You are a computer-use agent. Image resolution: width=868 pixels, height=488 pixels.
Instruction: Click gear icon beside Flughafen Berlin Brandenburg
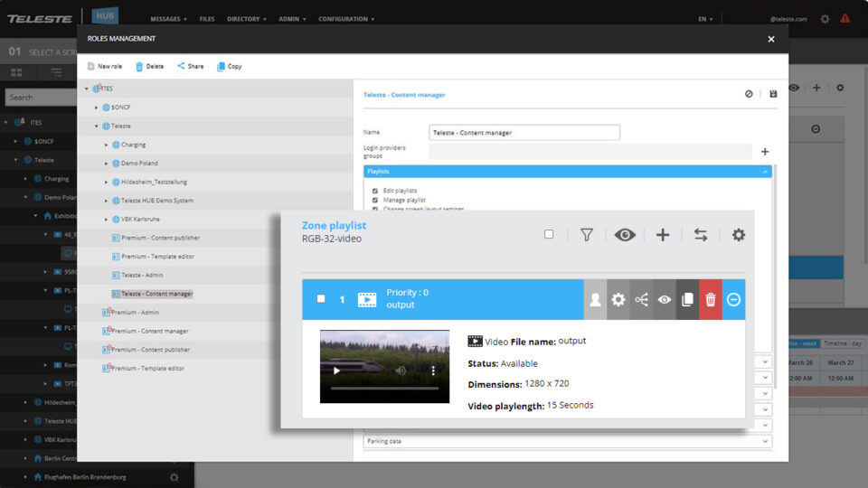[174, 477]
